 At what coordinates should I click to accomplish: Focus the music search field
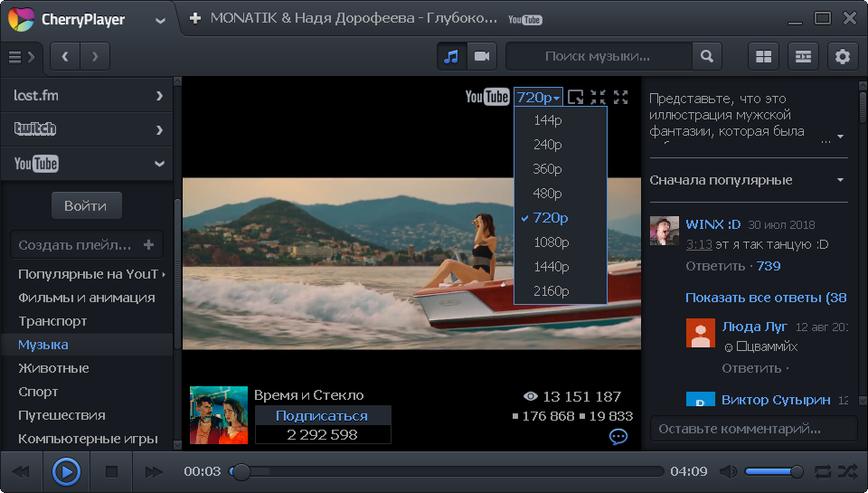[599, 56]
